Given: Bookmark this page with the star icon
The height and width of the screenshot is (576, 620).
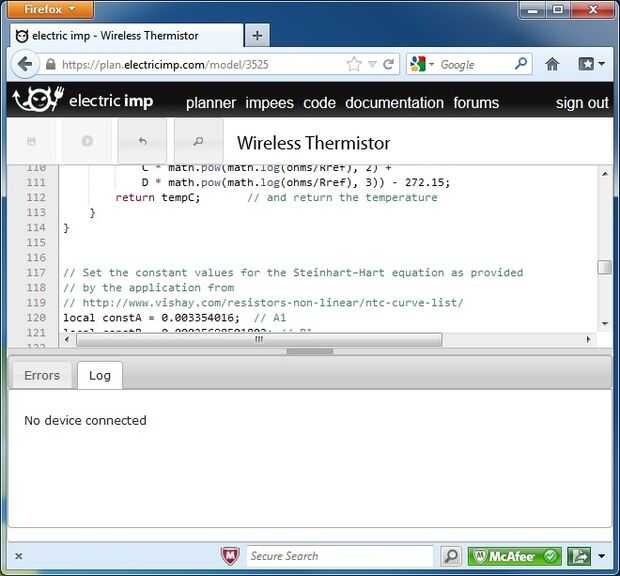Looking at the screenshot, I should (x=354, y=64).
